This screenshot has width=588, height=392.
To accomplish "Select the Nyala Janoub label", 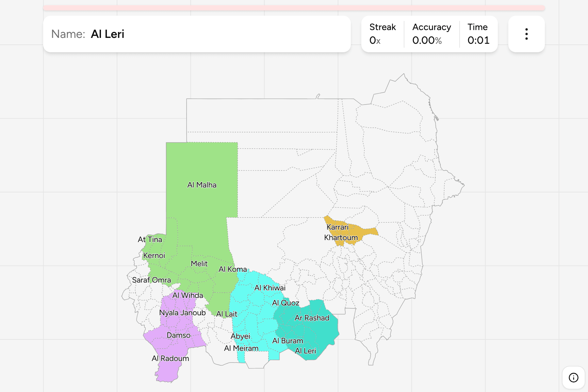I will coord(182,313).
